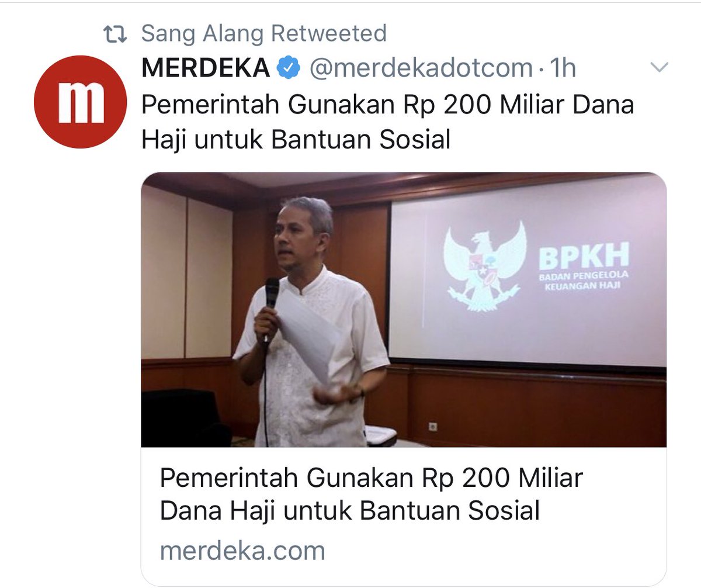701x588 pixels.
Task: Click the card line "Dana Haji untuk Bantuan Sosial"
Action: tap(349, 511)
